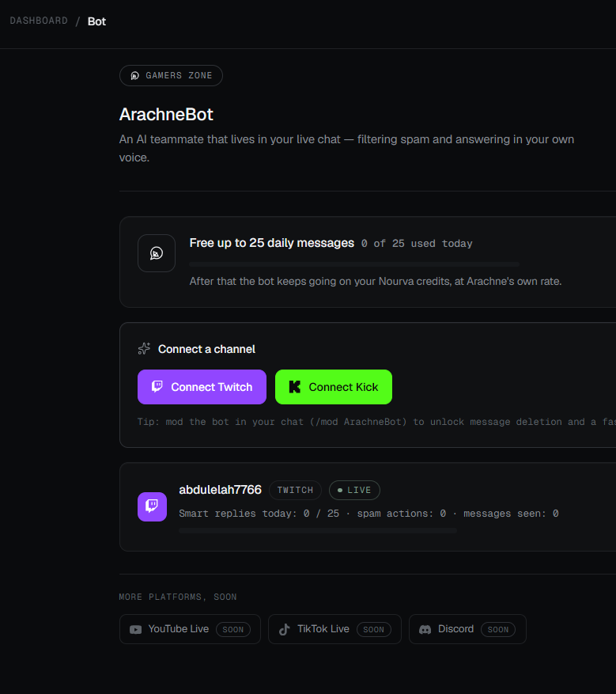This screenshot has width=616, height=694.
Task: Click the Bot breadcrumb label
Action: (x=96, y=21)
